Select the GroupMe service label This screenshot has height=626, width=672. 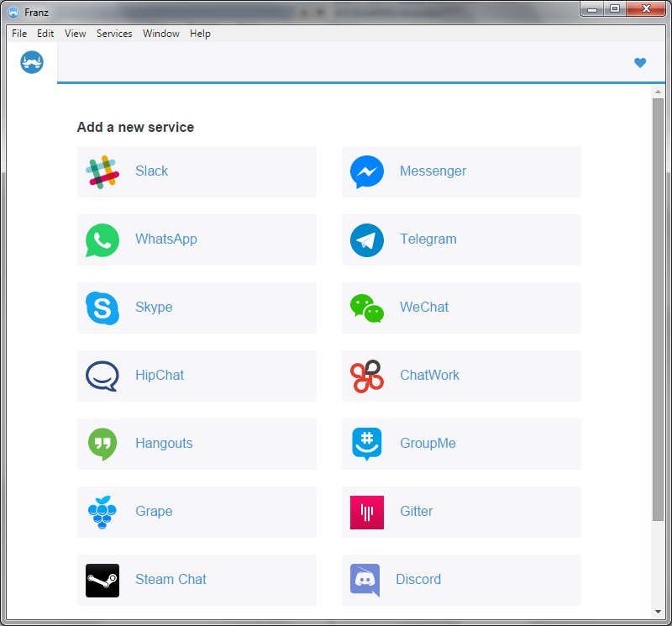(x=428, y=444)
